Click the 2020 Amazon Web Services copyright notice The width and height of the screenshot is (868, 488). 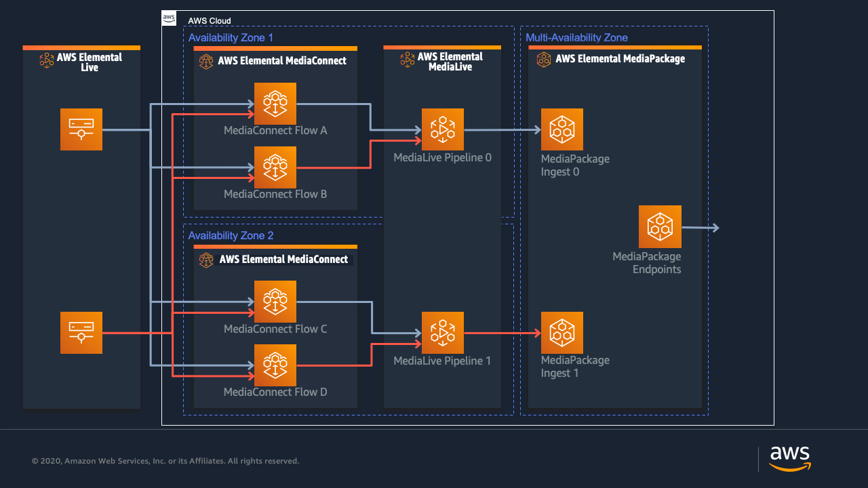pyautogui.click(x=165, y=461)
